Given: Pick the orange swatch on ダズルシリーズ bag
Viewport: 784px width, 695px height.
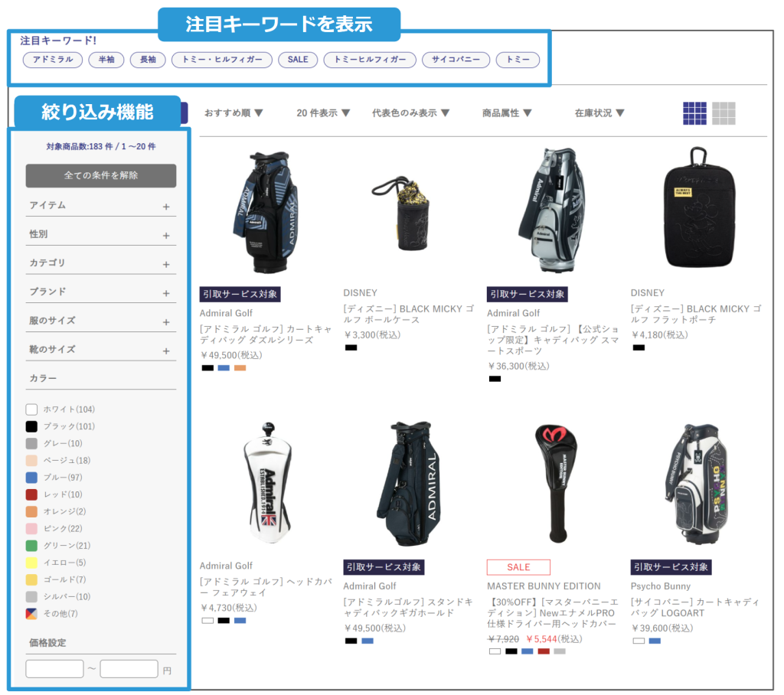Looking at the screenshot, I should point(240,368).
